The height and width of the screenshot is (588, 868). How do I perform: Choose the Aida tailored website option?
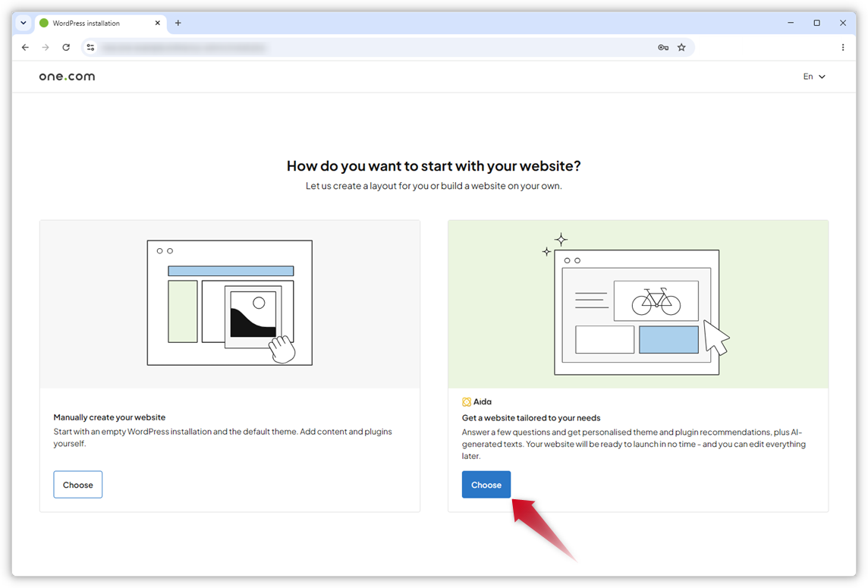pyautogui.click(x=486, y=485)
